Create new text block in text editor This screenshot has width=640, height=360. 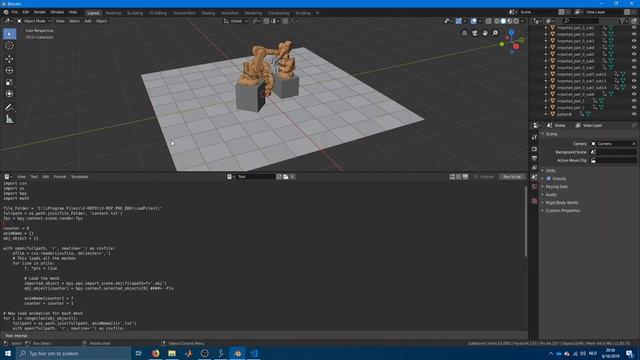coord(279,177)
